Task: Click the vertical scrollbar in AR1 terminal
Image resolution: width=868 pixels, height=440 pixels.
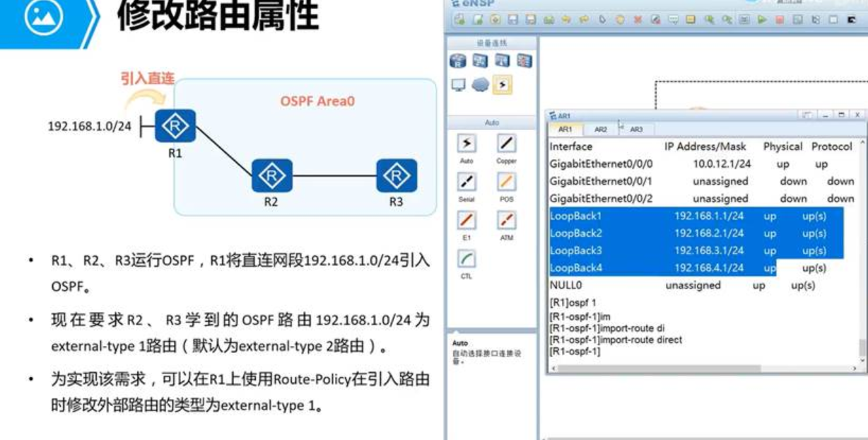Action: click(x=862, y=348)
